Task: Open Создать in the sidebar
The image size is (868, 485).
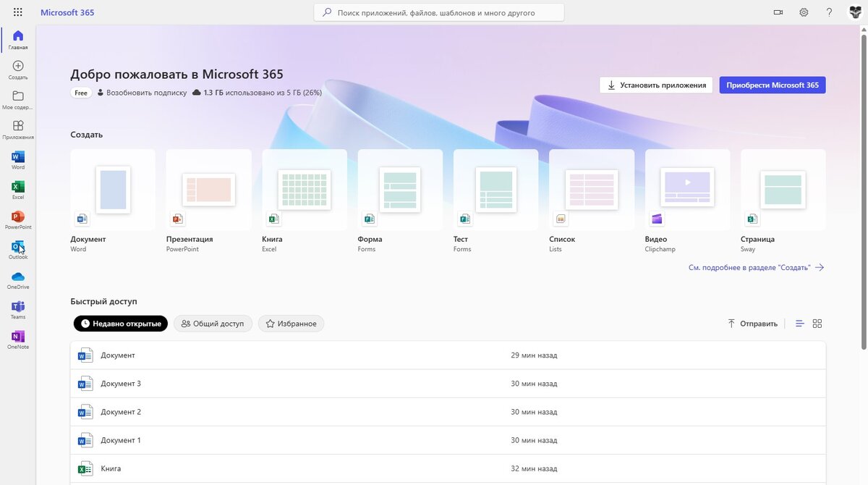Action: [x=18, y=70]
